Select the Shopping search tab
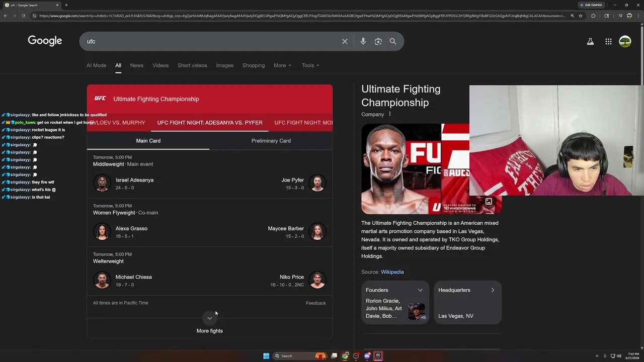644x362 pixels. click(254, 65)
